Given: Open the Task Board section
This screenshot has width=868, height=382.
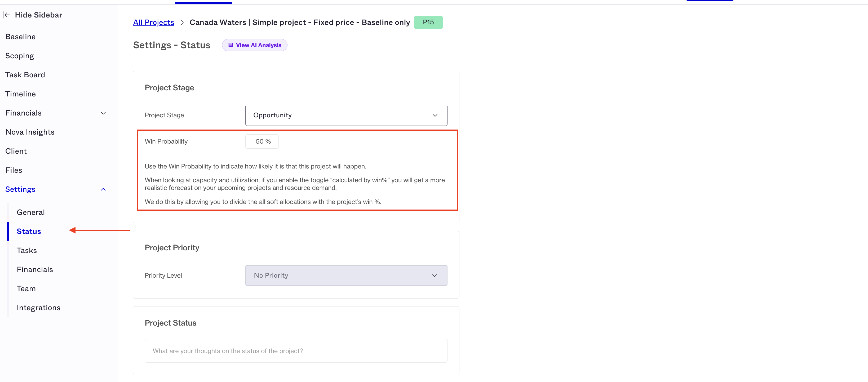Looking at the screenshot, I should coord(25,75).
